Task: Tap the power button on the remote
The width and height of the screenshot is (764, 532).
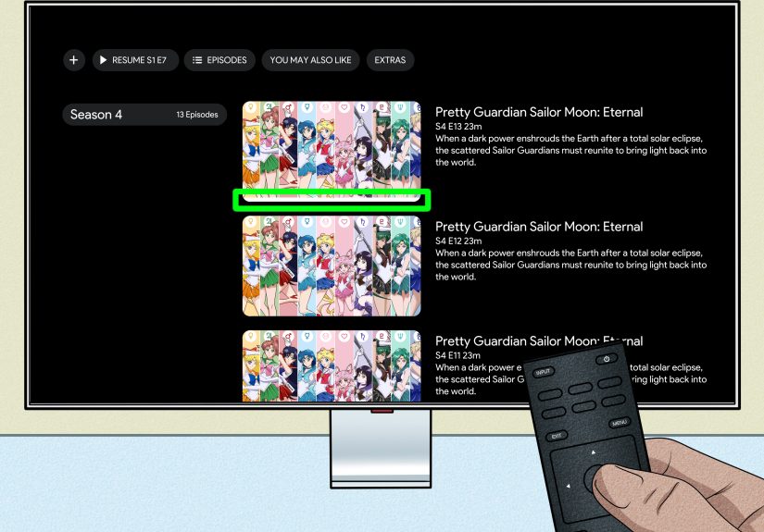Action: click(607, 359)
